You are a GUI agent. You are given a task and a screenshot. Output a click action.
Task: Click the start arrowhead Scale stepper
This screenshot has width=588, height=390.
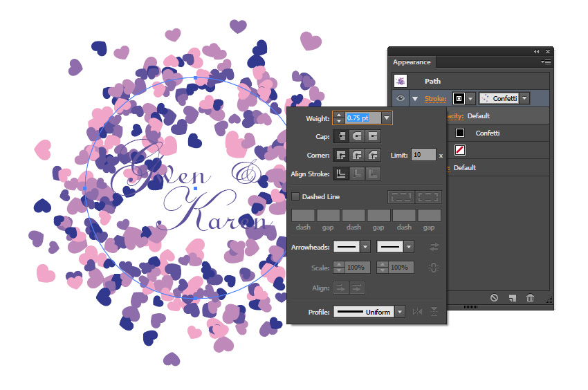(x=339, y=268)
